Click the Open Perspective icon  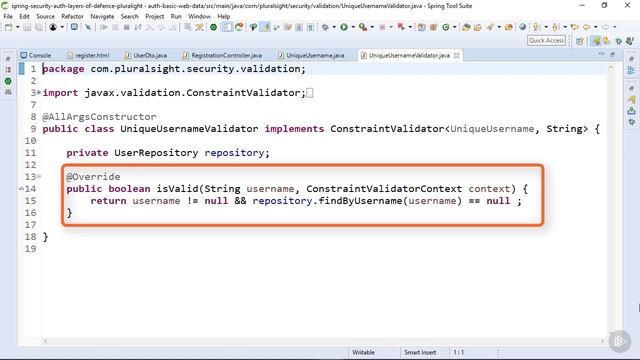point(580,41)
